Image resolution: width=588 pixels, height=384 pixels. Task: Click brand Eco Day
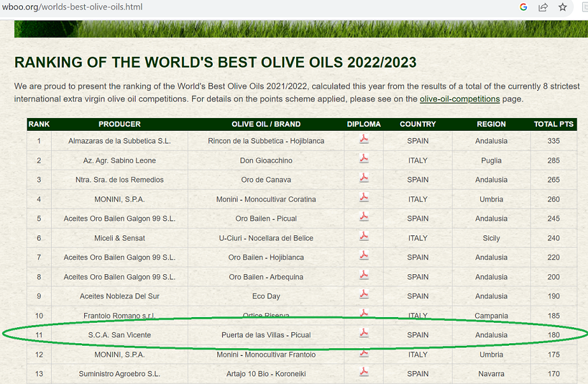pos(266,296)
